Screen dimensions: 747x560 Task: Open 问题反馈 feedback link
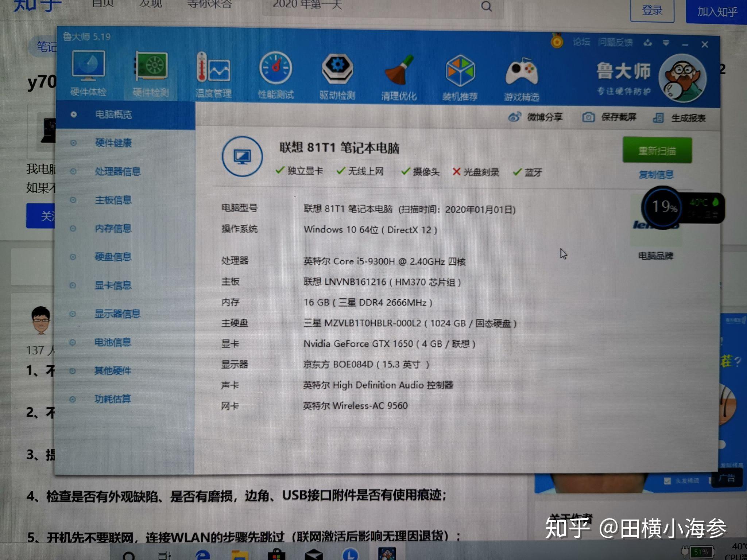pos(615,42)
